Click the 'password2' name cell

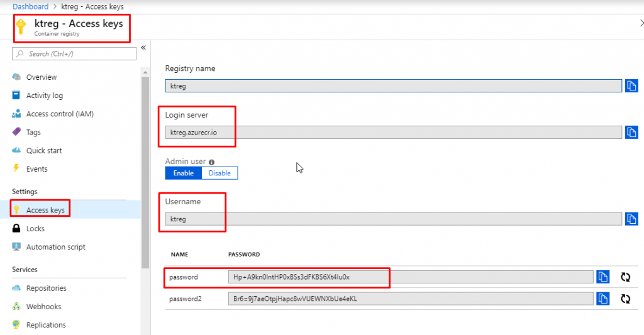coord(186,299)
